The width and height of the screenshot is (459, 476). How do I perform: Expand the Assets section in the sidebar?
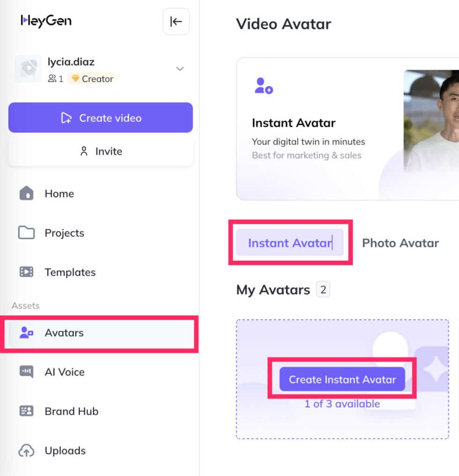(25, 306)
